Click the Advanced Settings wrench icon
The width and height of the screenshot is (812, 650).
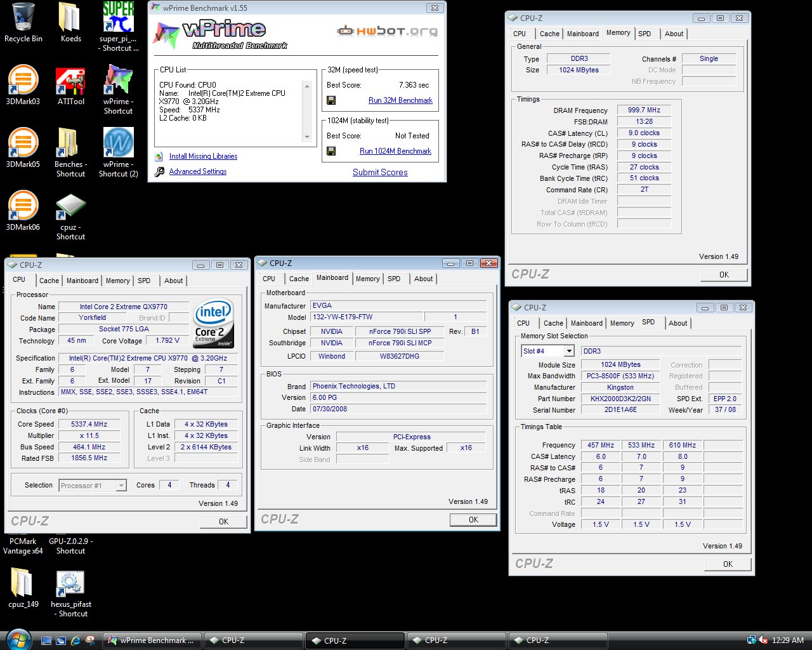click(159, 171)
